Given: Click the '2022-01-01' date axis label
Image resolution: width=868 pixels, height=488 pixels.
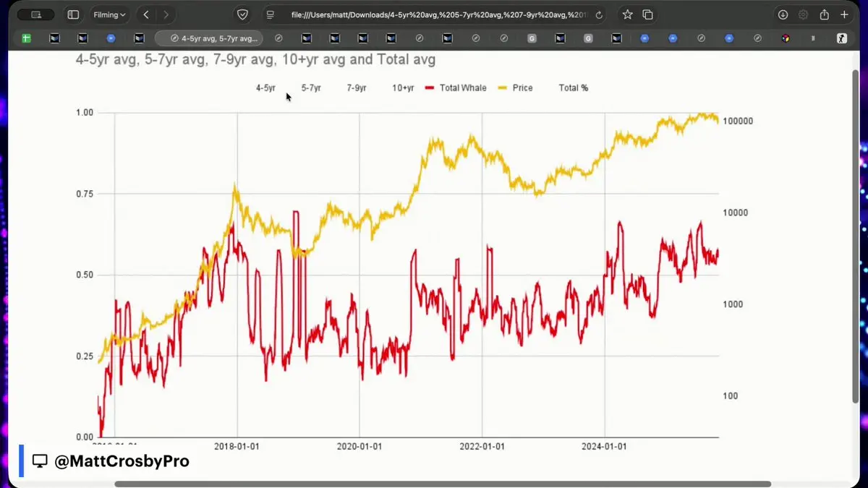Looking at the screenshot, I should pos(482,446).
